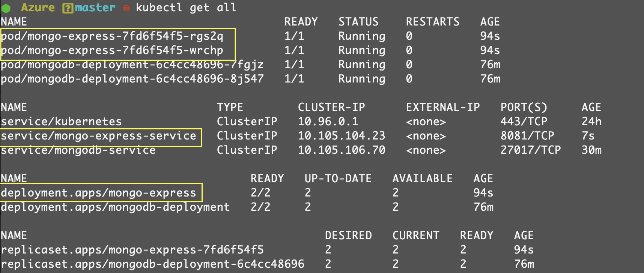Click the 27017/TCP port value
The image size is (644, 273).
531,150
